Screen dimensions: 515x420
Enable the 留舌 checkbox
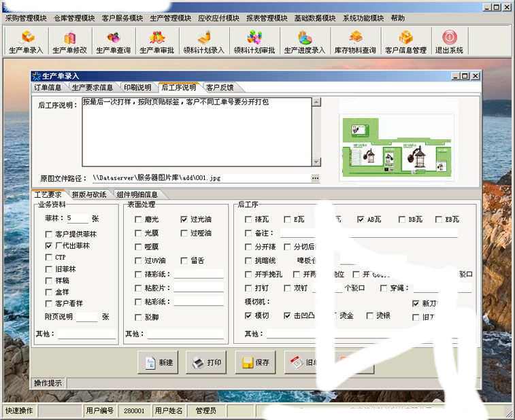(x=184, y=261)
